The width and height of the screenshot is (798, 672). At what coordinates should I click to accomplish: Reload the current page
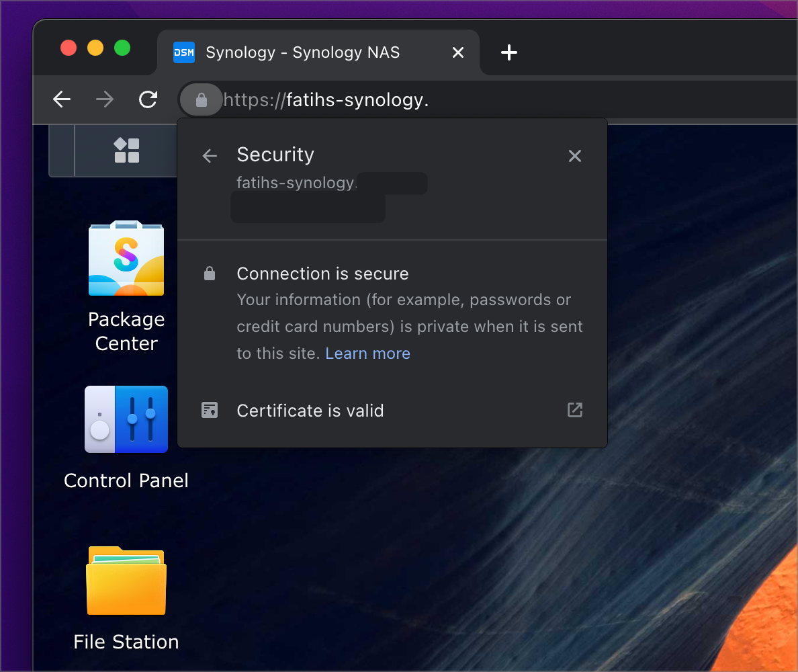click(148, 99)
